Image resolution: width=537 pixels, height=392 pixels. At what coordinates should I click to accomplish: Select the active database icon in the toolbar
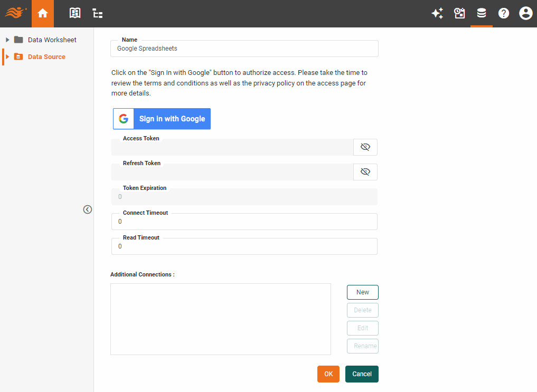482,13
